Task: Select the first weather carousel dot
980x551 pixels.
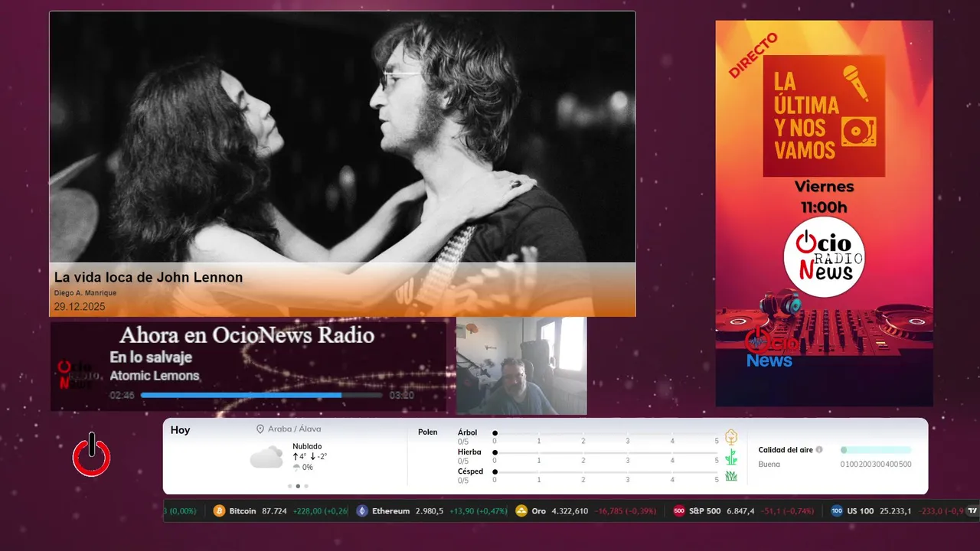Action: coord(289,486)
